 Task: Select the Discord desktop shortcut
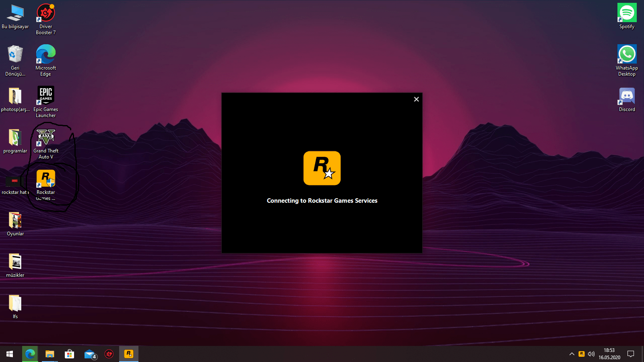click(x=627, y=100)
